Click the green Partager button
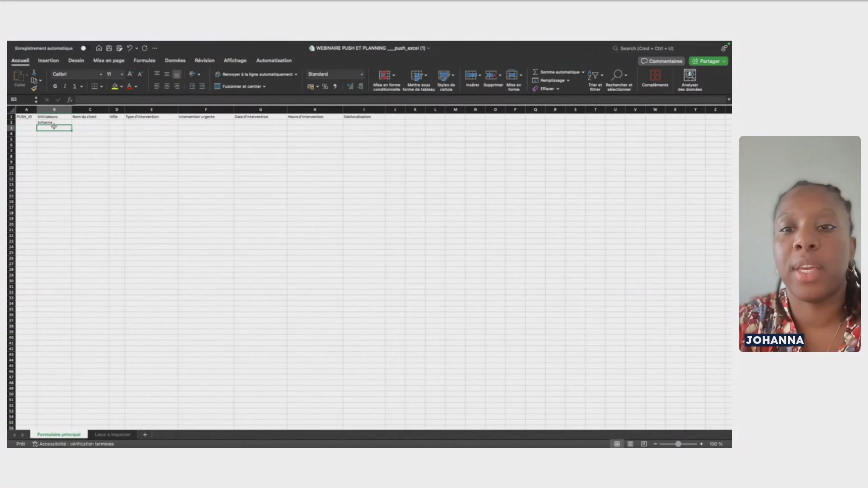Image resolution: width=868 pixels, height=488 pixels. click(x=708, y=61)
